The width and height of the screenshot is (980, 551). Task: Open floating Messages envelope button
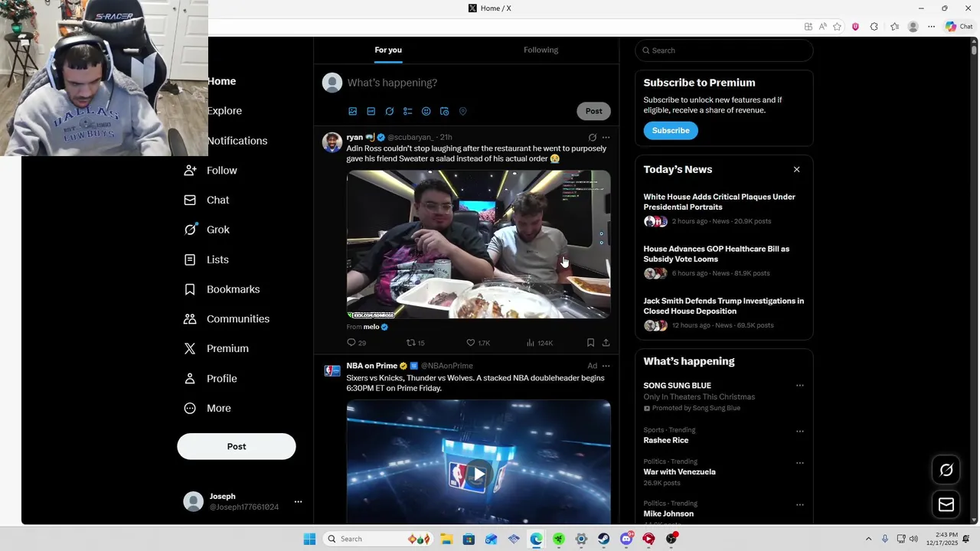tap(946, 505)
